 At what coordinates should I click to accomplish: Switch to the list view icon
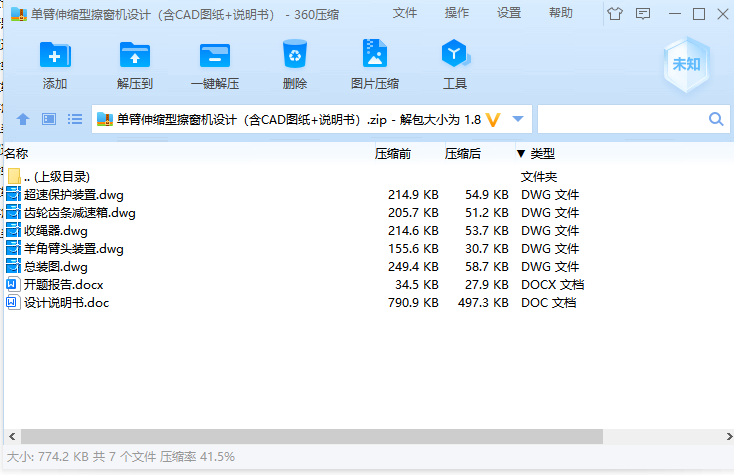pos(74,119)
